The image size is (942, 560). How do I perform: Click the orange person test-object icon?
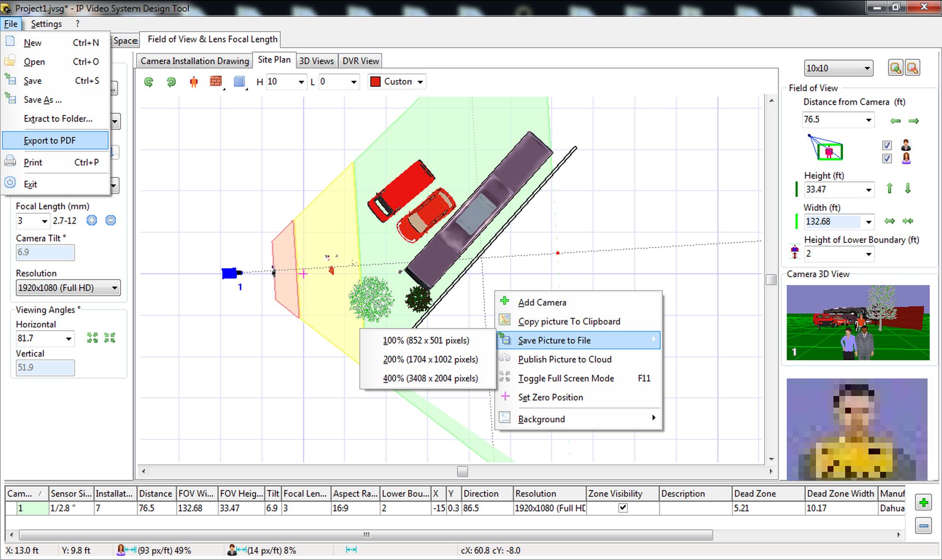point(194,82)
